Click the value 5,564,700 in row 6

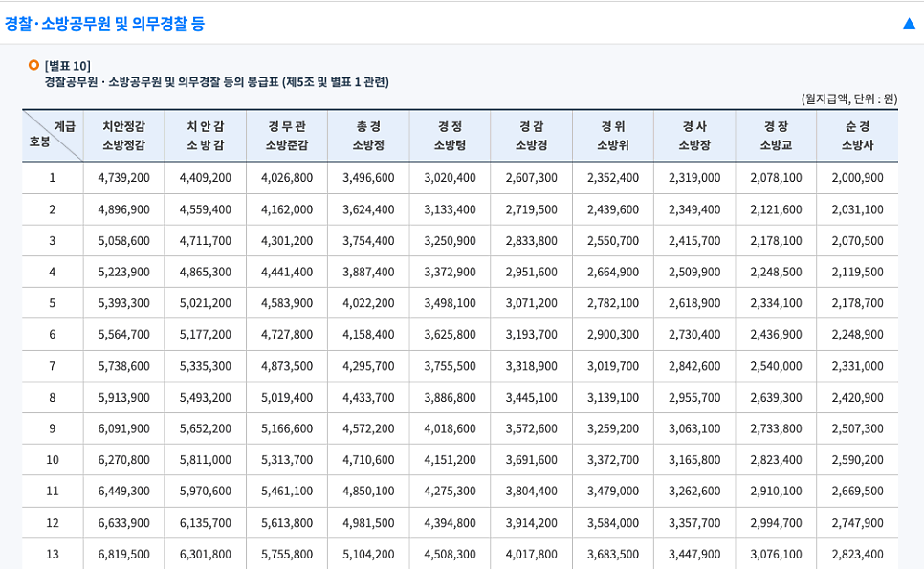123,334
